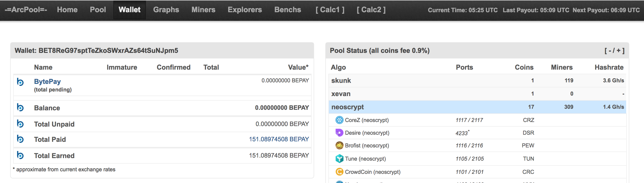Select the Wallet tab
This screenshot has height=183, width=644.
pos(130,10)
